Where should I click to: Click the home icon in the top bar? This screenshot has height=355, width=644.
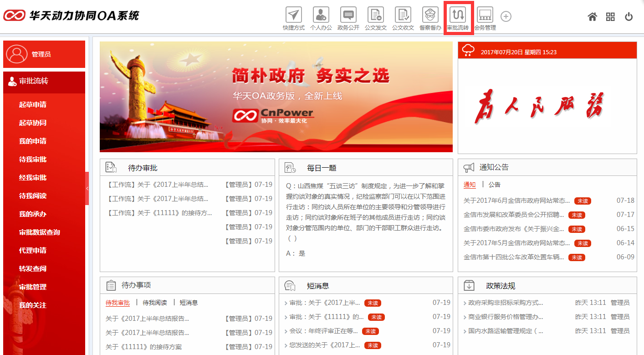[x=592, y=16]
